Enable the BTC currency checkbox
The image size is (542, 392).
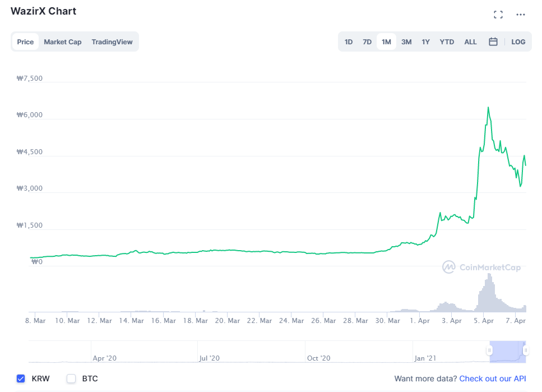coord(71,379)
